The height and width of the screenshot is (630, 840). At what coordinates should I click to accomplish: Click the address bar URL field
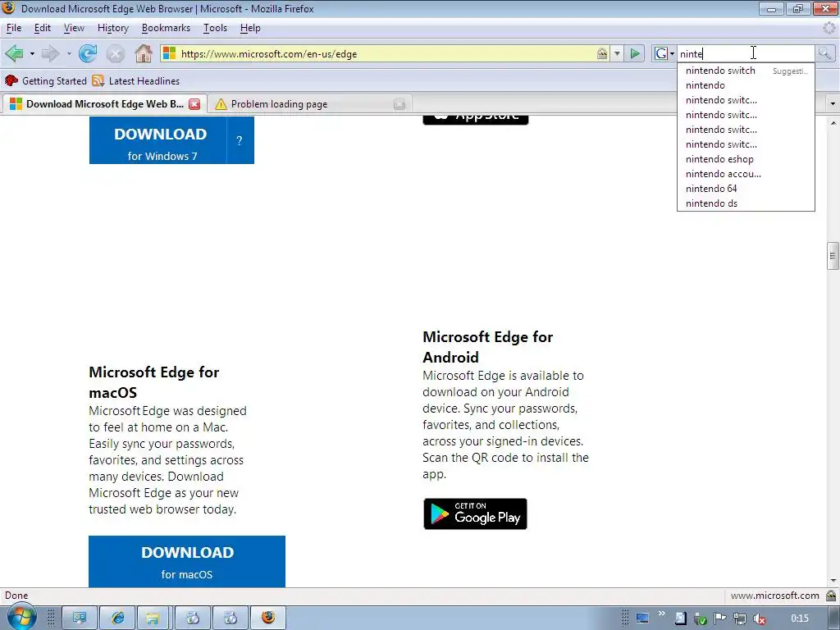(x=386, y=53)
